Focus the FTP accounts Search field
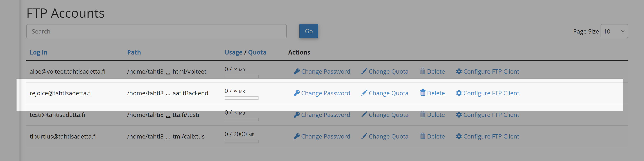This screenshot has height=161, width=644. pos(157,31)
